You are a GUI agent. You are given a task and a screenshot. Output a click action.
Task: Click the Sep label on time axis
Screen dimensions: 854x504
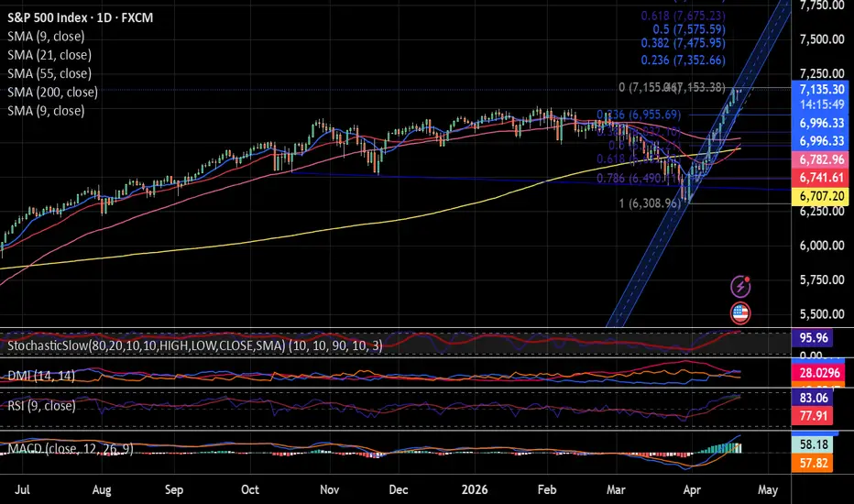pos(174,490)
